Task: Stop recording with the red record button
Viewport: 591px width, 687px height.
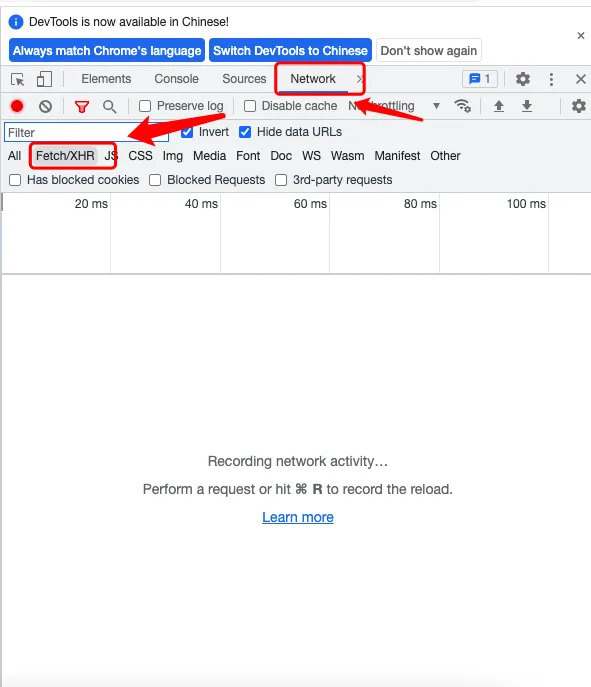Action: coord(17,106)
